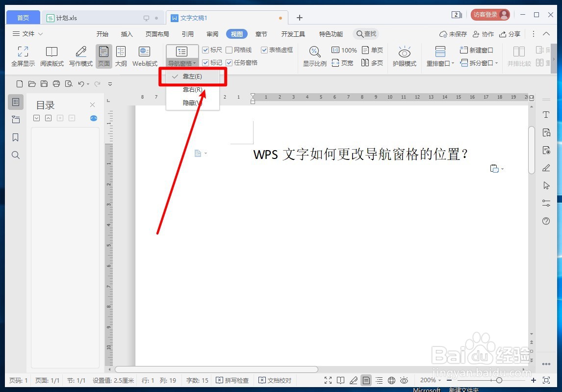
Task: Save document with the floppy disk icon
Action: pos(44,84)
